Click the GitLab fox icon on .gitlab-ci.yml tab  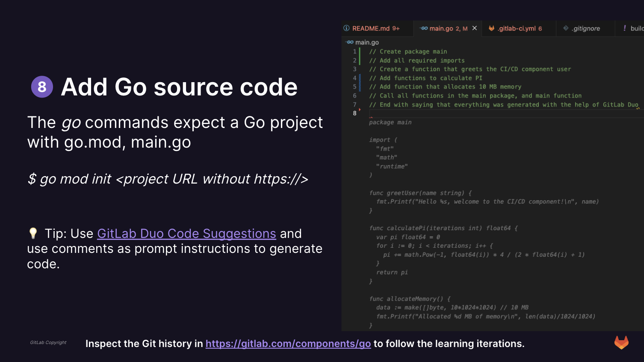pyautogui.click(x=491, y=28)
